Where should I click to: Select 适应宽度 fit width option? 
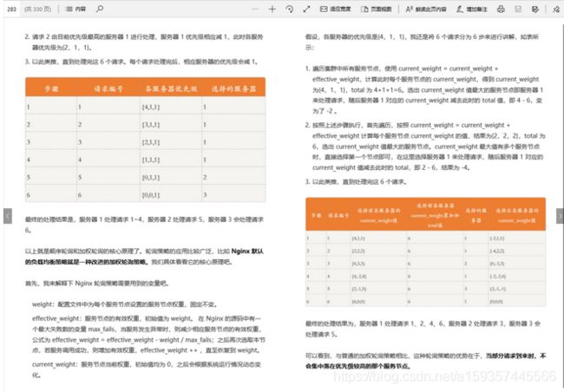click(335, 9)
